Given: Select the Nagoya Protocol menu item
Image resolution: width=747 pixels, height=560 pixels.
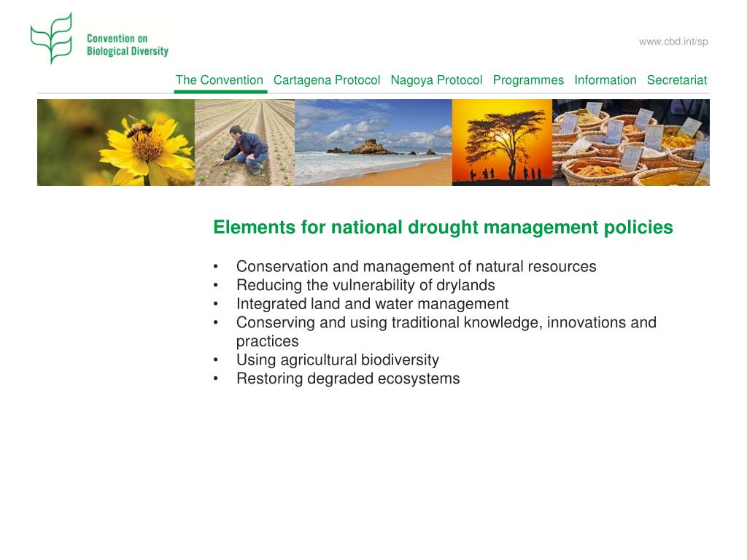Looking at the screenshot, I should click(436, 80).
